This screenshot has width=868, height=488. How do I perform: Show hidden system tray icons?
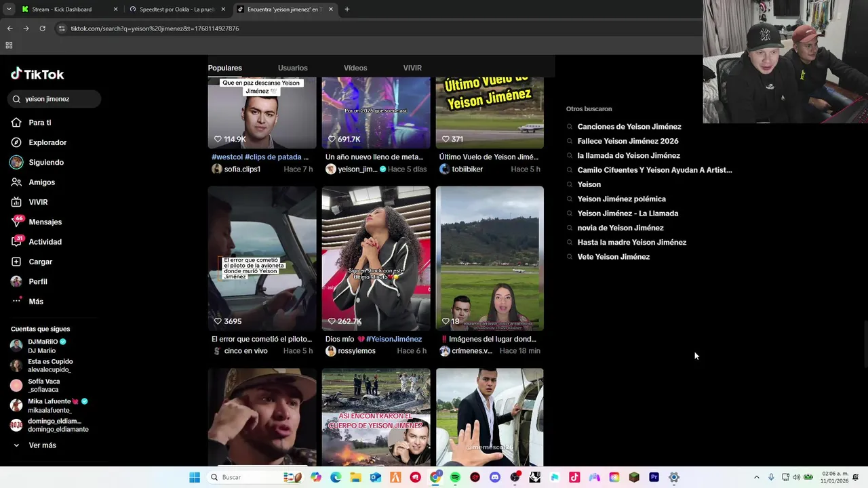pos(757,477)
